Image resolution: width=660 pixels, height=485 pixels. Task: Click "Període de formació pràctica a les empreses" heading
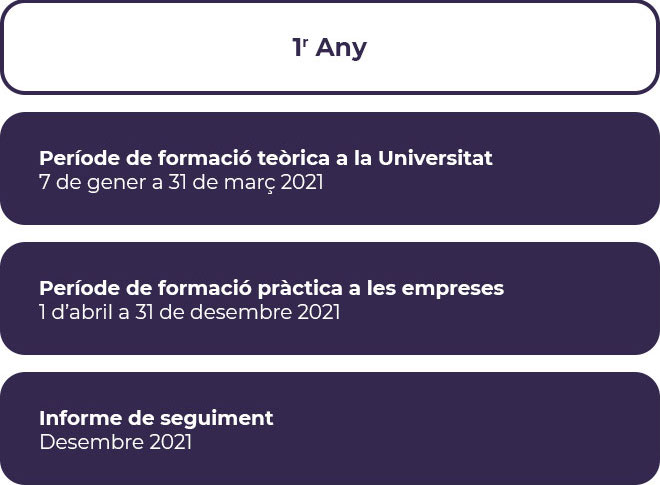[271, 288]
